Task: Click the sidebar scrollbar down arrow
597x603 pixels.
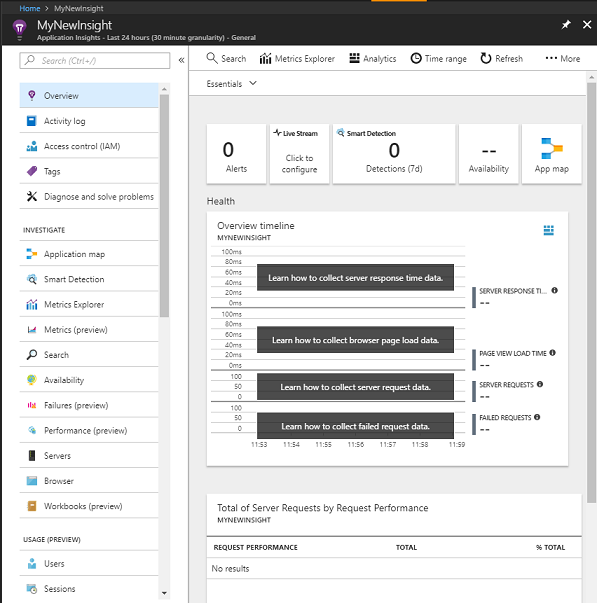Action: pos(164,593)
